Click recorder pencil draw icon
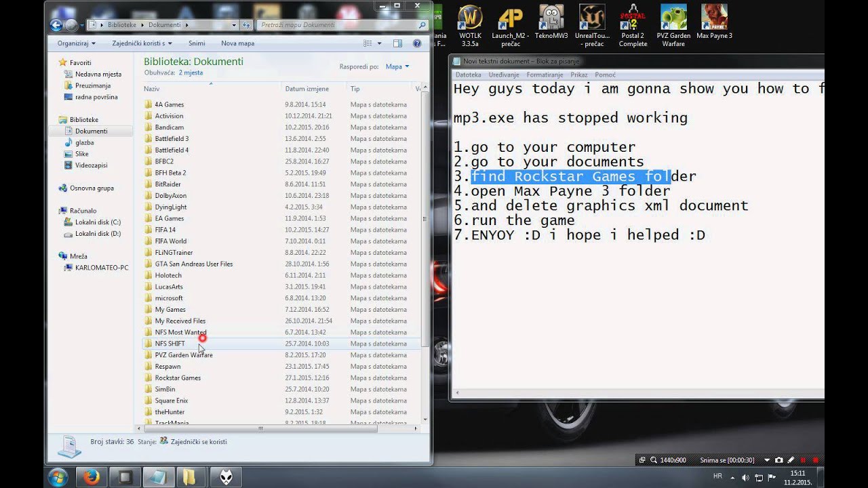868x488 pixels. (791, 460)
